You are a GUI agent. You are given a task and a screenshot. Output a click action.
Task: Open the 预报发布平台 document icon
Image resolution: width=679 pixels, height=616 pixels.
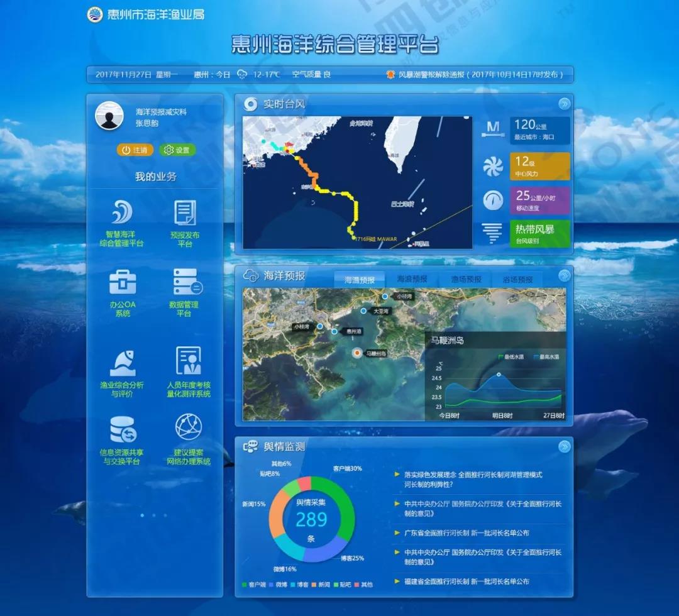tap(185, 212)
